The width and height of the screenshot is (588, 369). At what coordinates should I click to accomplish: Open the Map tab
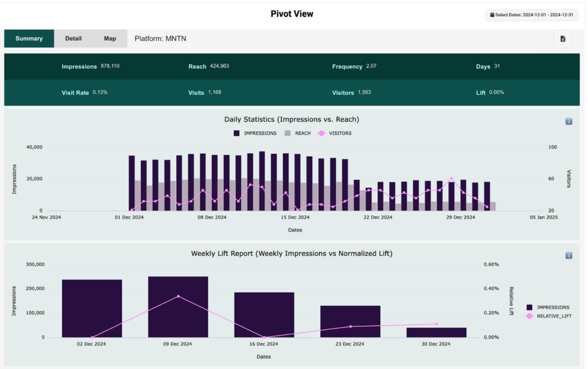tap(110, 38)
